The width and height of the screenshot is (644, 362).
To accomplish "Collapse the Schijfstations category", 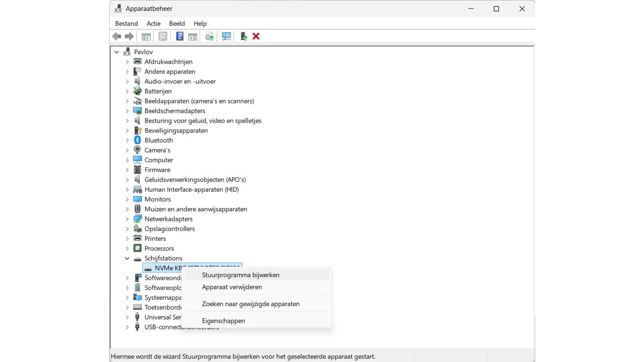I will tap(127, 259).
